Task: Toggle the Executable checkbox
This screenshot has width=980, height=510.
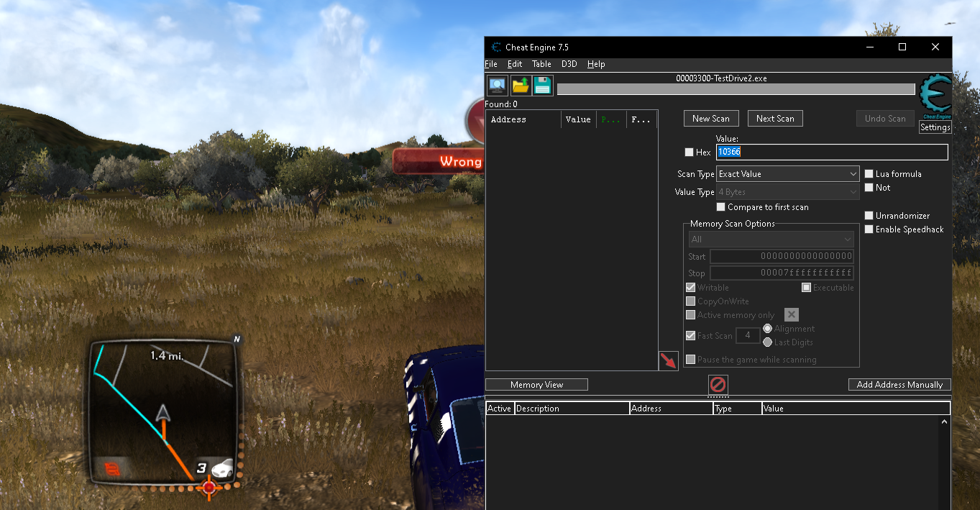Action: [x=807, y=288]
